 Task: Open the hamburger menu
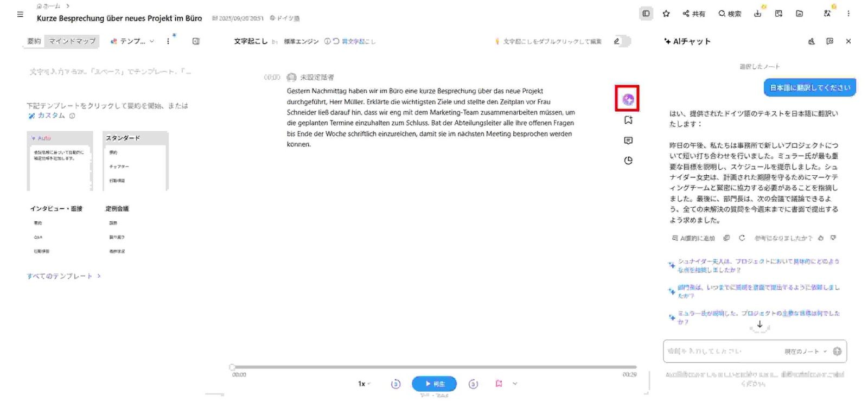pos(20,15)
